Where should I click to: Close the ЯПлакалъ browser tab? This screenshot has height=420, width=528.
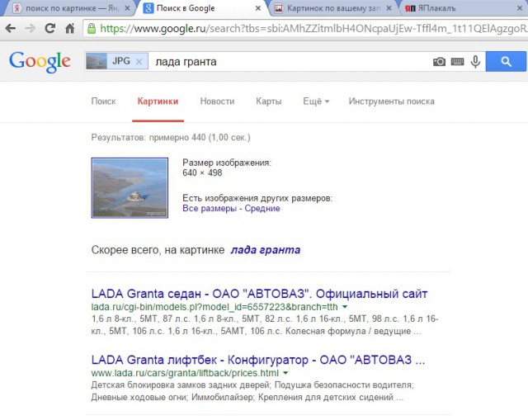pyautogui.click(x=520, y=8)
